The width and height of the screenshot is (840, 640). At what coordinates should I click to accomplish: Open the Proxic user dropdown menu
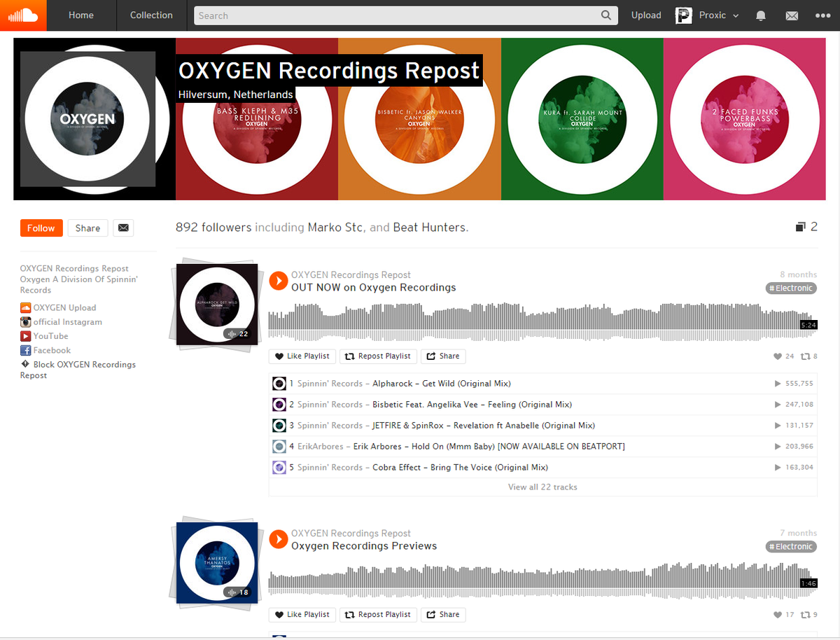(719, 15)
